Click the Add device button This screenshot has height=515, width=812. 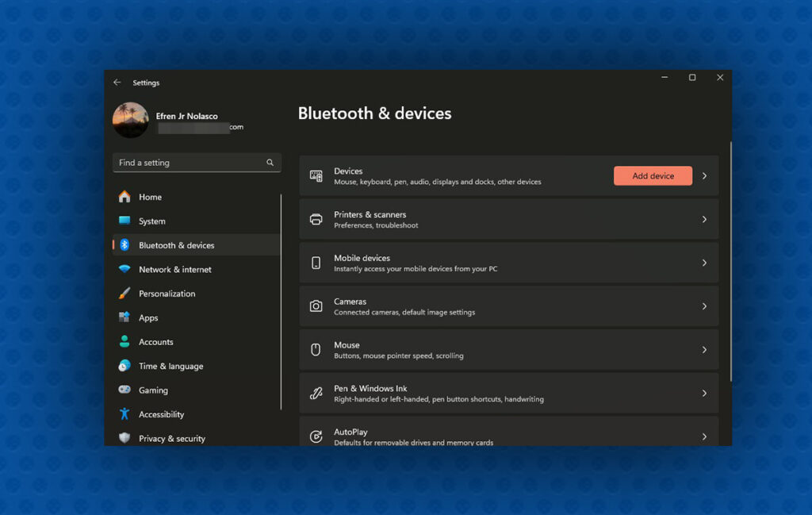coord(652,175)
